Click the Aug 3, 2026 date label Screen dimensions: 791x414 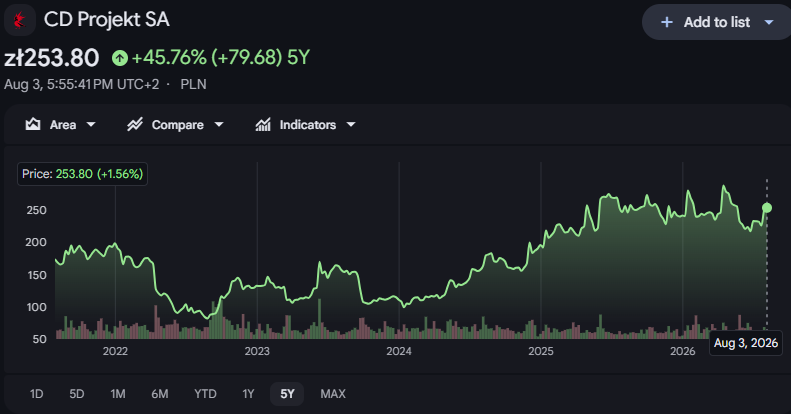[x=746, y=343]
